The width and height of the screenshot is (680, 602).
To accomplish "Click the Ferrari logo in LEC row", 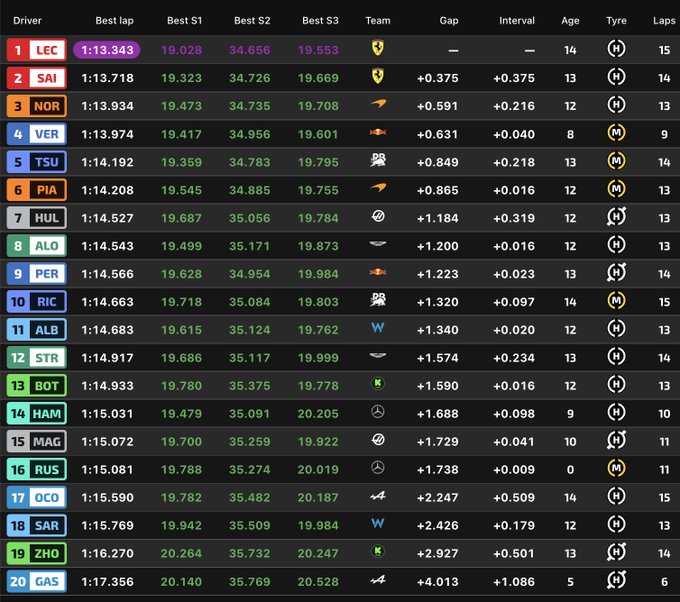I will click(x=378, y=48).
